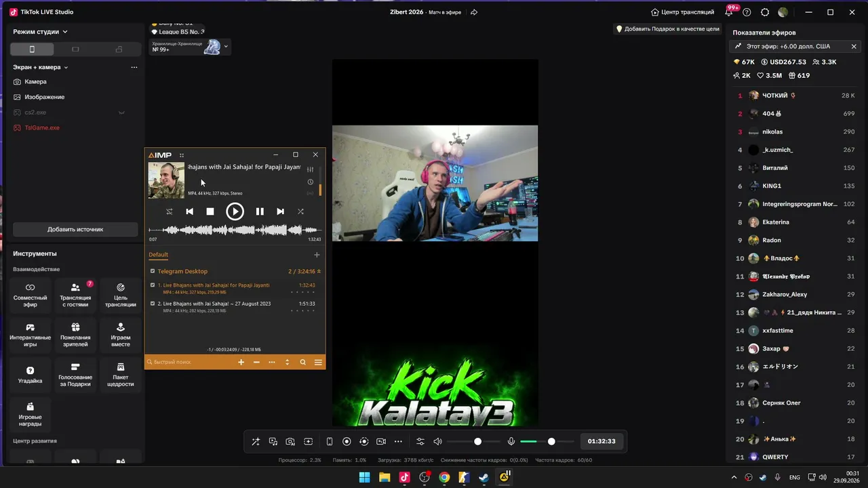
Task: Open Центр трансляций
Action: 682,12
